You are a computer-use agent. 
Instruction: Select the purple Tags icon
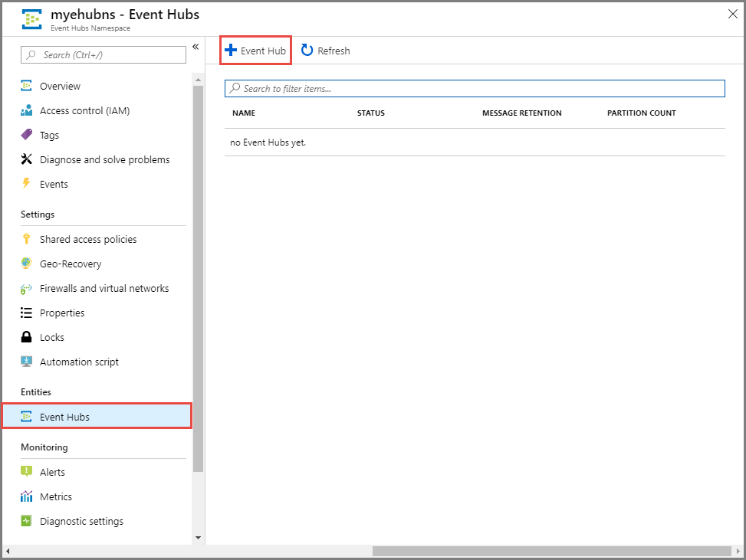pyautogui.click(x=27, y=136)
